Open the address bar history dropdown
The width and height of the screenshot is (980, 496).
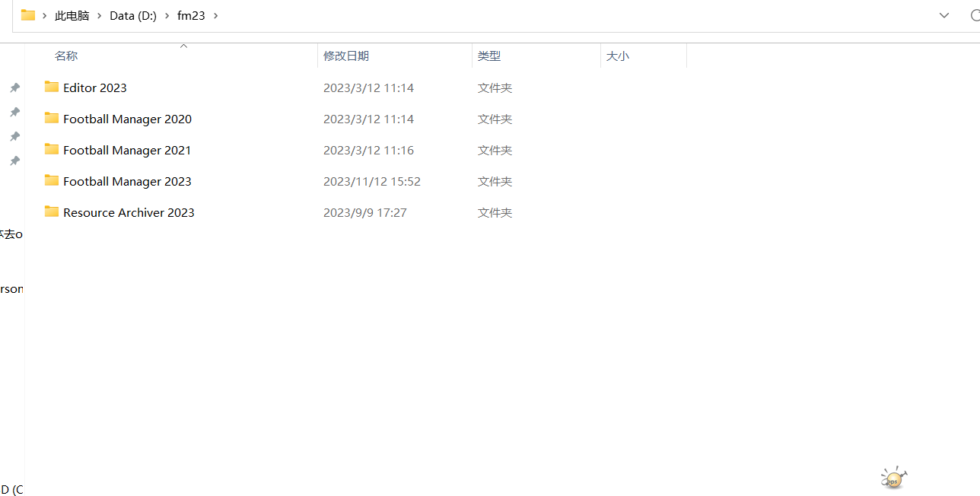[x=944, y=15]
